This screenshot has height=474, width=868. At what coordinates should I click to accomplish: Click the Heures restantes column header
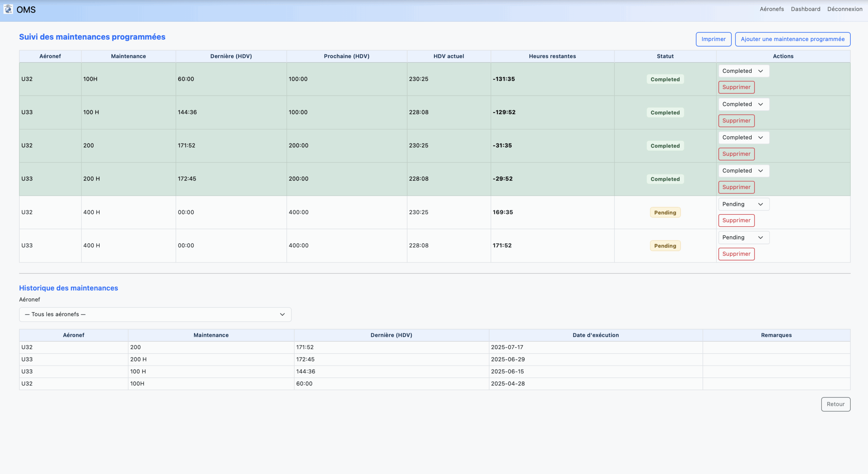coord(552,56)
